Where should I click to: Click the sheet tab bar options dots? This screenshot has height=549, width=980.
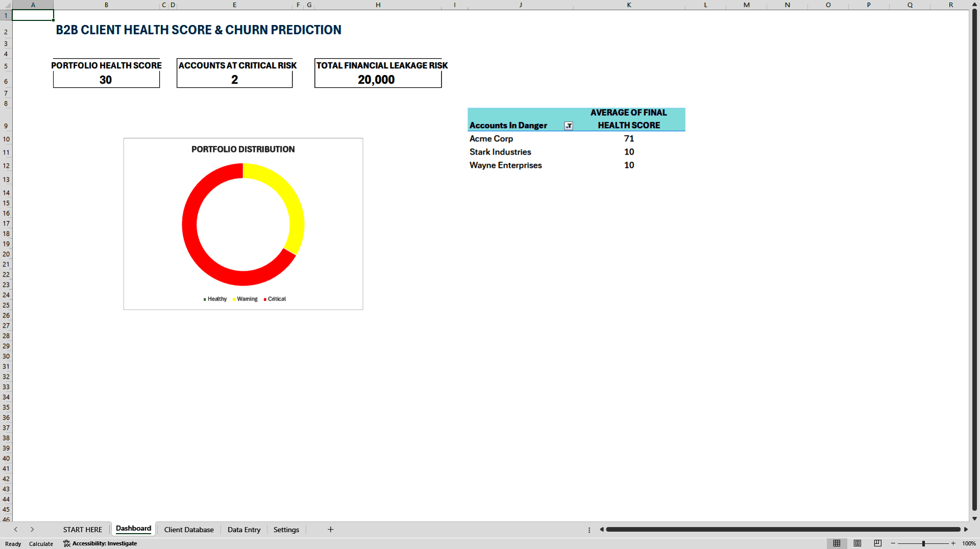click(x=589, y=530)
